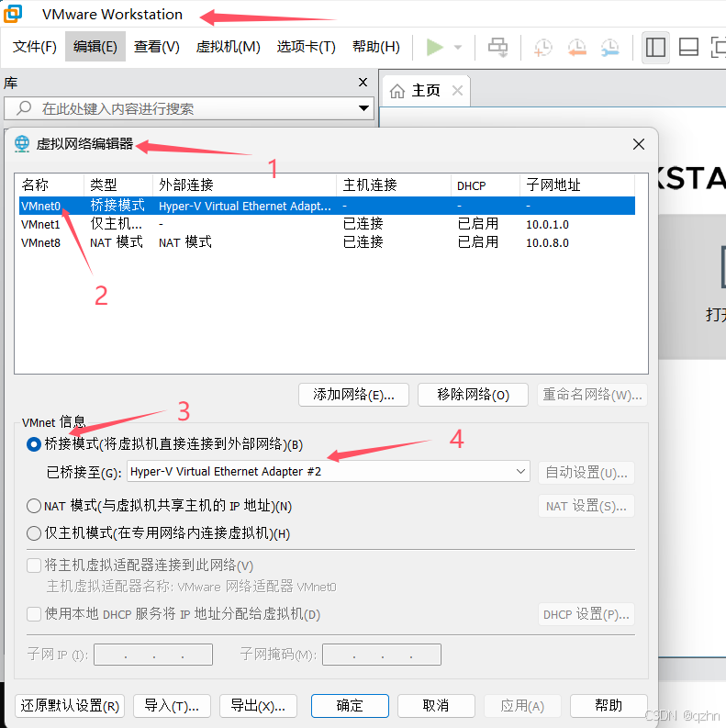Click the green power-on play icon

point(434,47)
